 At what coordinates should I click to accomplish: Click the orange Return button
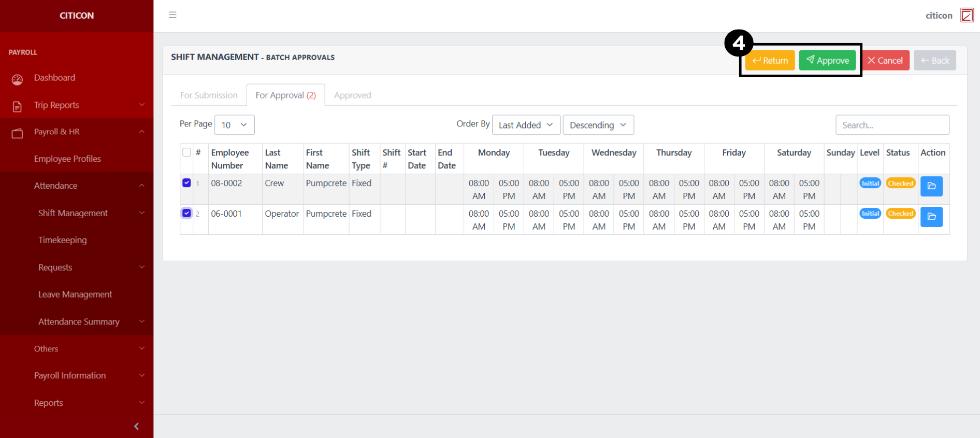pos(770,61)
